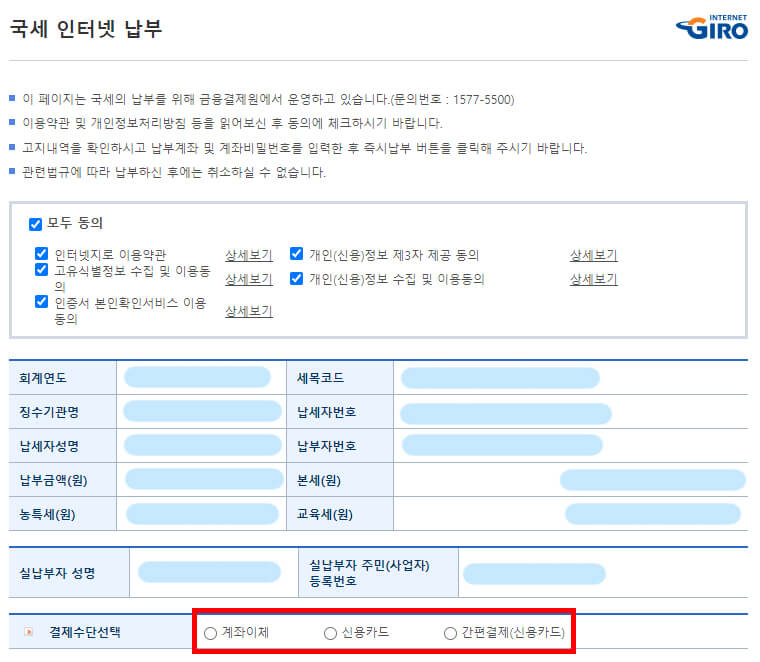Uncheck 인터넷지로 이용약관 checkbox
The width and height of the screenshot is (760, 662).
(x=42, y=253)
